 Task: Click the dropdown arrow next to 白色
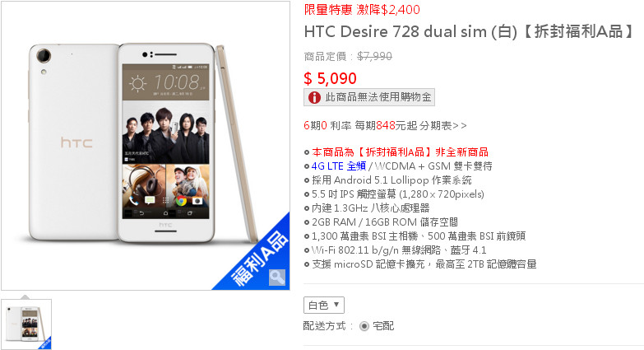coord(336,305)
